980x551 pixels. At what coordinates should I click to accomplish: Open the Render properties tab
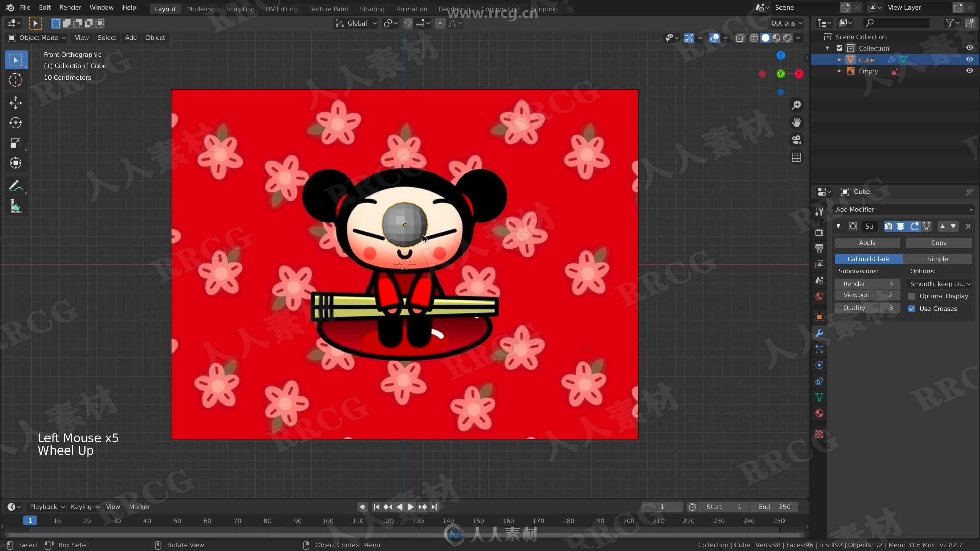click(819, 232)
